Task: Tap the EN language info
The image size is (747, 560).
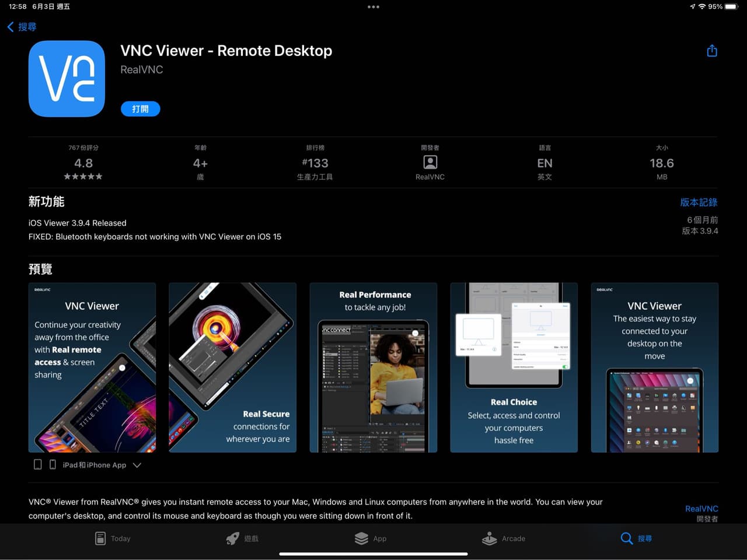Action: click(544, 163)
